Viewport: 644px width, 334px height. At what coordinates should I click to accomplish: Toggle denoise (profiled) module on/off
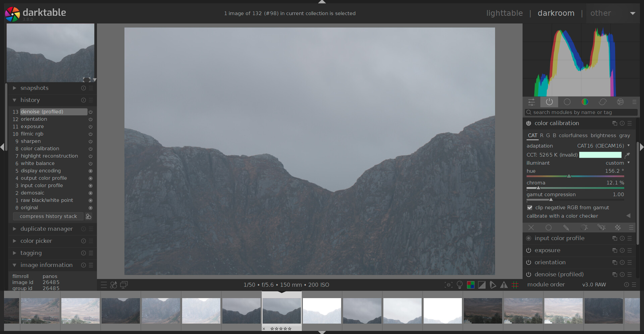(x=529, y=275)
